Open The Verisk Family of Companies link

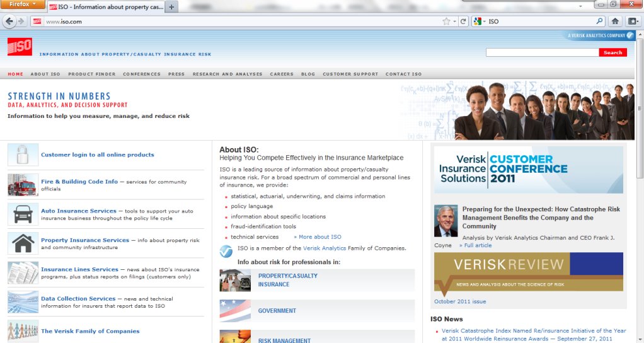tap(90, 331)
